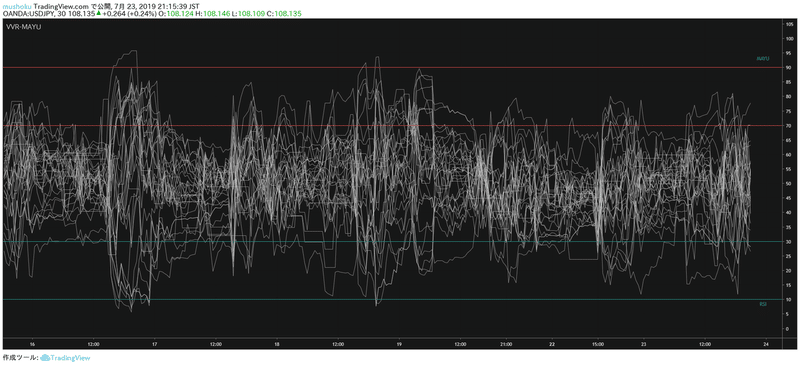
Task: Click the 70 value on price scale
Action: [x=789, y=126]
